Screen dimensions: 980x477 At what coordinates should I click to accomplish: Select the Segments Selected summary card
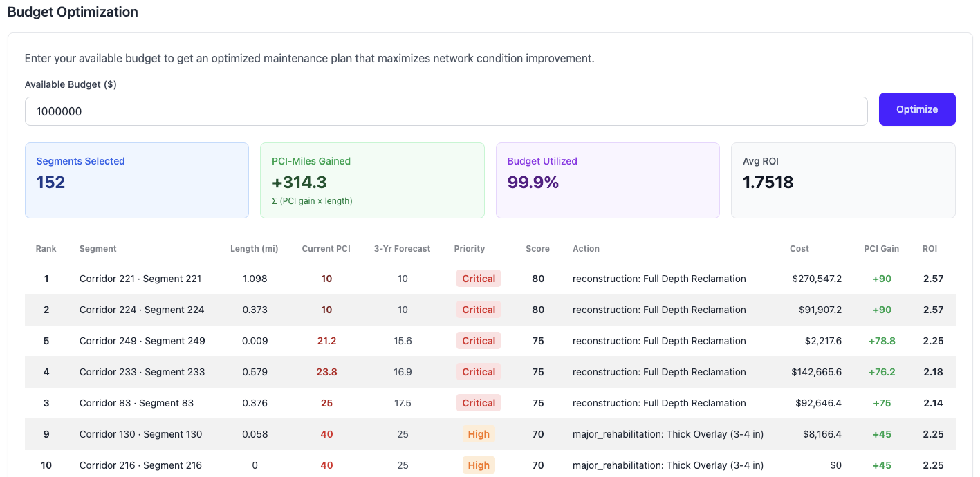click(137, 180)
